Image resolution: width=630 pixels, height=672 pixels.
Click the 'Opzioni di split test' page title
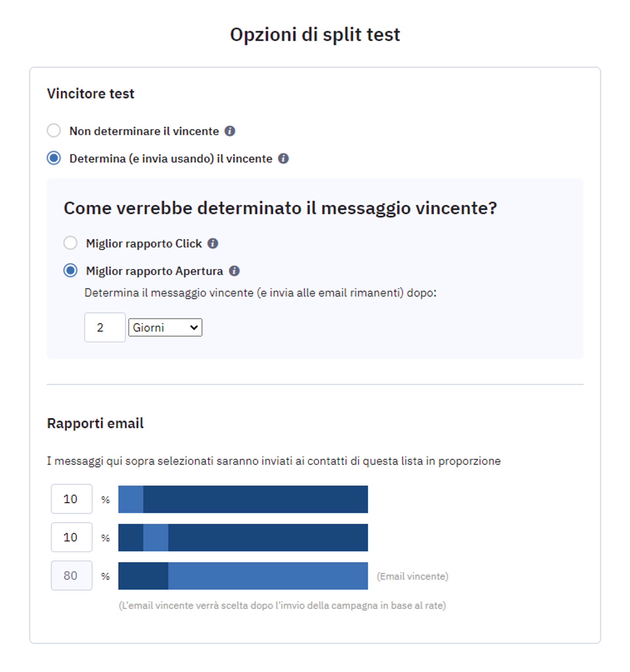pyautogui.click(x=315, y=34)
